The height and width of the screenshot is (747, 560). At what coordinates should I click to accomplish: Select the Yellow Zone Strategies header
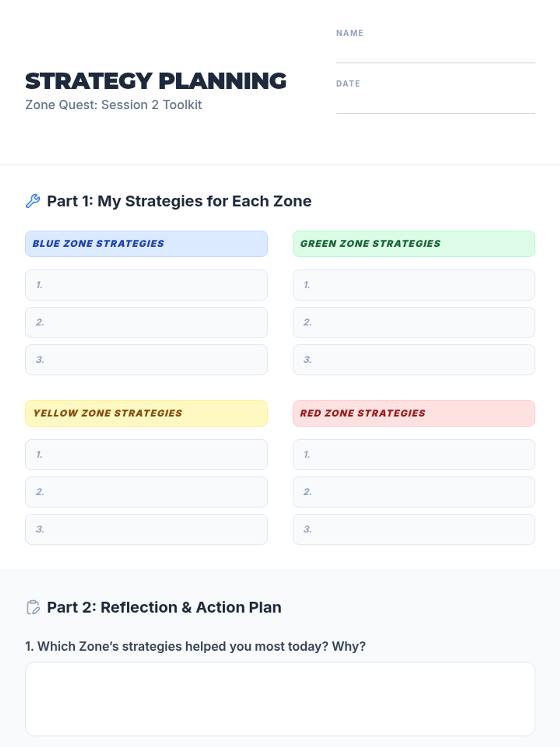[x=146, y=413]
